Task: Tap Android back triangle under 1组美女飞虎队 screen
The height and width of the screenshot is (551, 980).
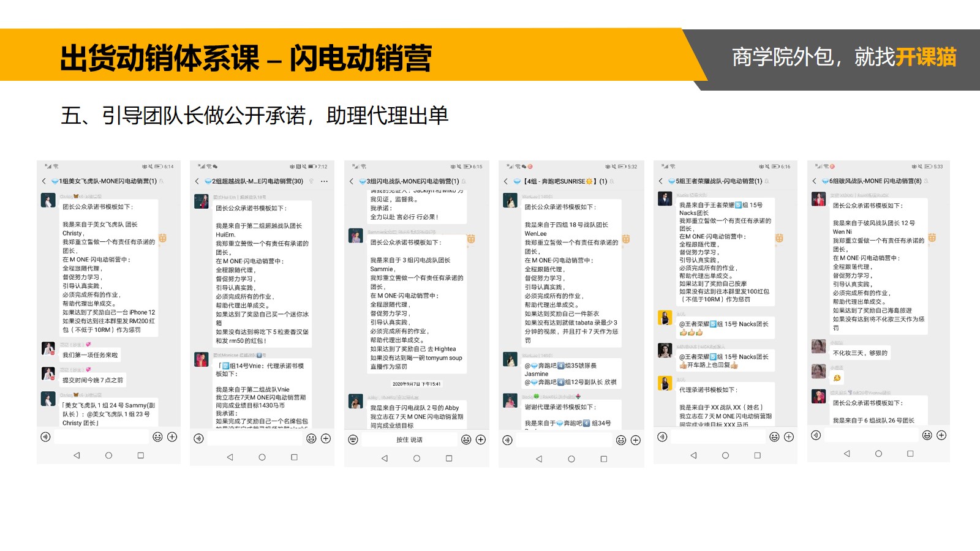Action: [x=77, y=455]
